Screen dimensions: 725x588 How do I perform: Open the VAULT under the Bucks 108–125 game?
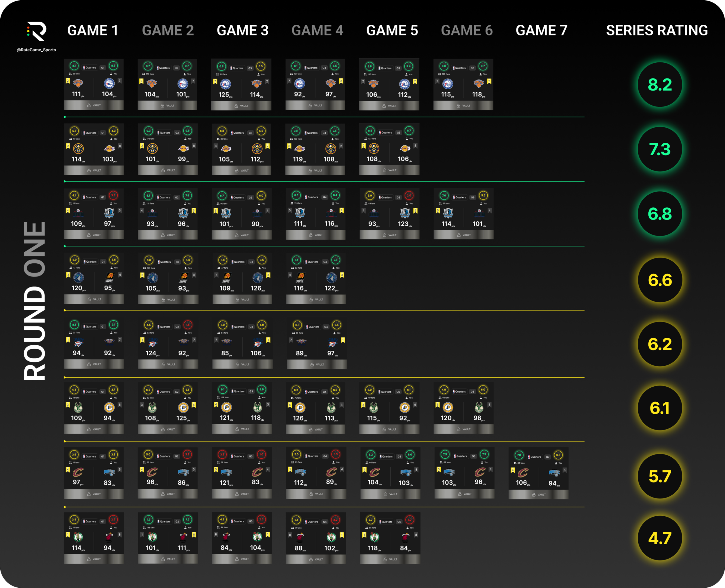click(x=168, y=429)
